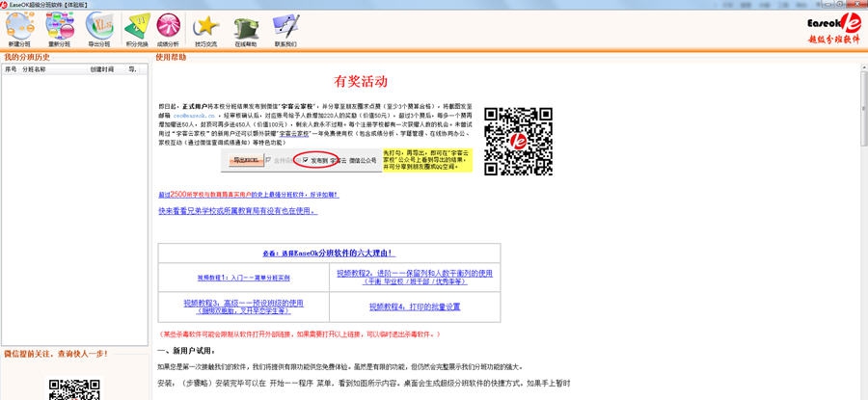Sort history by 创建时间 column
This screenshot has height=400, width=868.
click(x=101, y=69)
